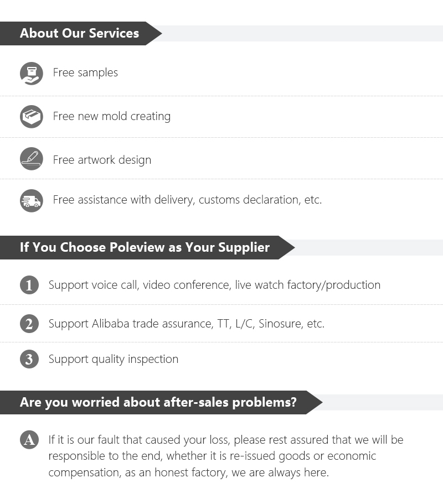The image size is (443, 504).
Task: Click the delivery truck icon
Action: pyautogui.click(x=31, y=200)
